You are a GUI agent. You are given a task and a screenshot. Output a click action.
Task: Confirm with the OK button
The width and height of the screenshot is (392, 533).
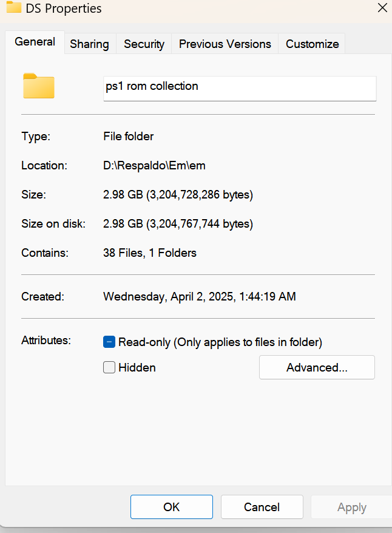click(x=172, y=507)
